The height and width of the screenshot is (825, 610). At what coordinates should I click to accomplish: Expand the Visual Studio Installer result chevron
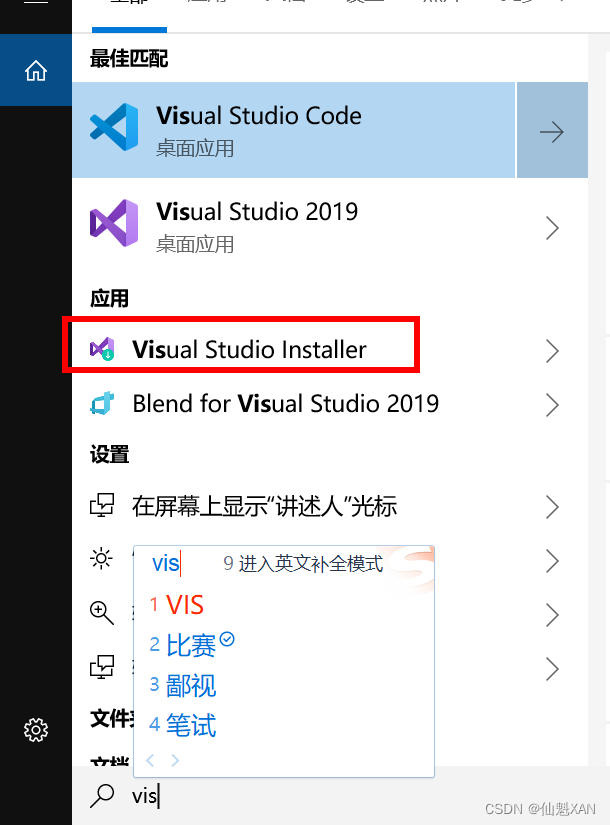pos(552,350)
